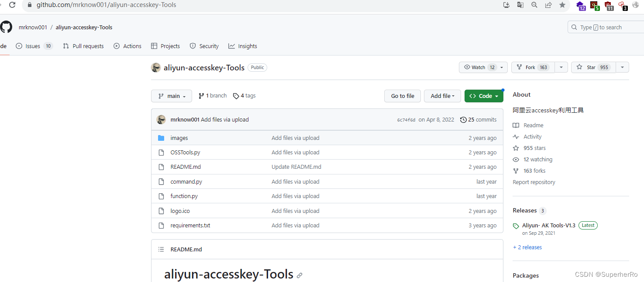Expand the main branch dropdown

[x=172, y=96]
